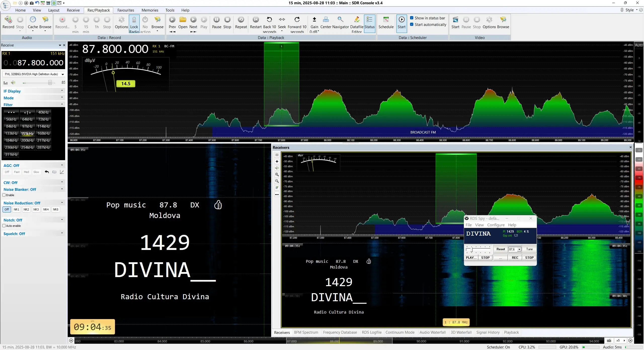This screenshot has width=644, height=350.
Task: Click the Repeat playback icon
Action: coord(241,20)
